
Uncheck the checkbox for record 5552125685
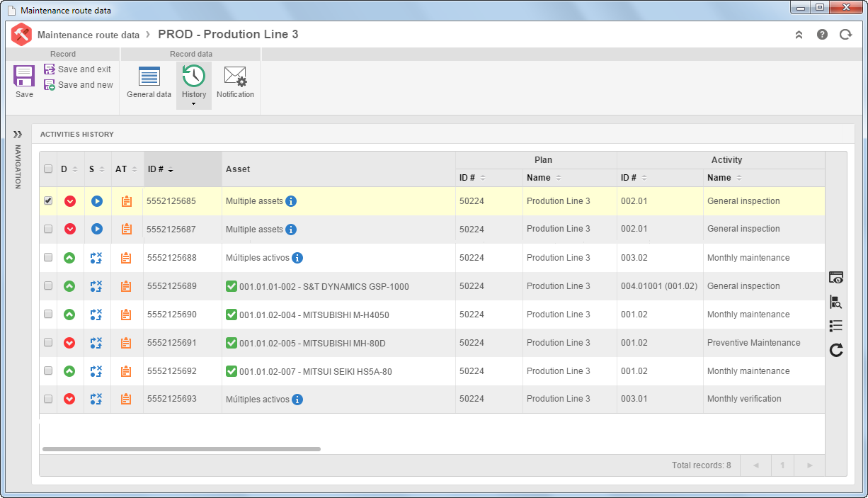coord(48,200)
